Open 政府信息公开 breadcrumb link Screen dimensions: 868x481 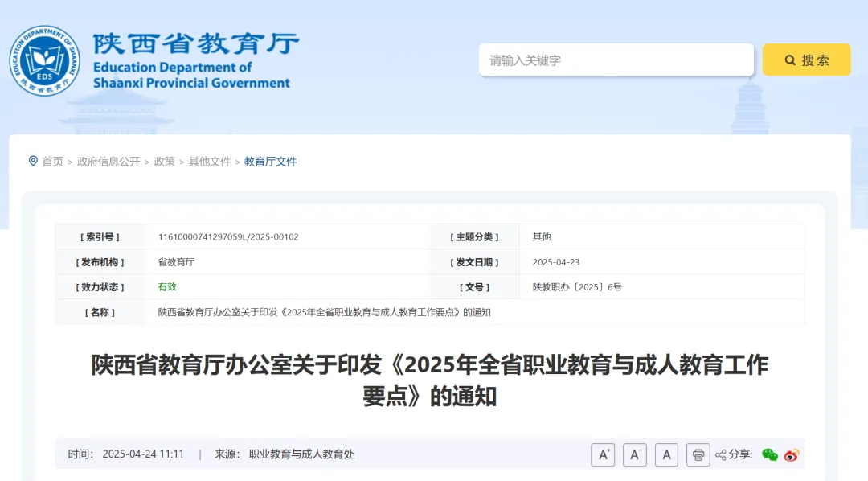pyautogui.click(x=108, y=162)
